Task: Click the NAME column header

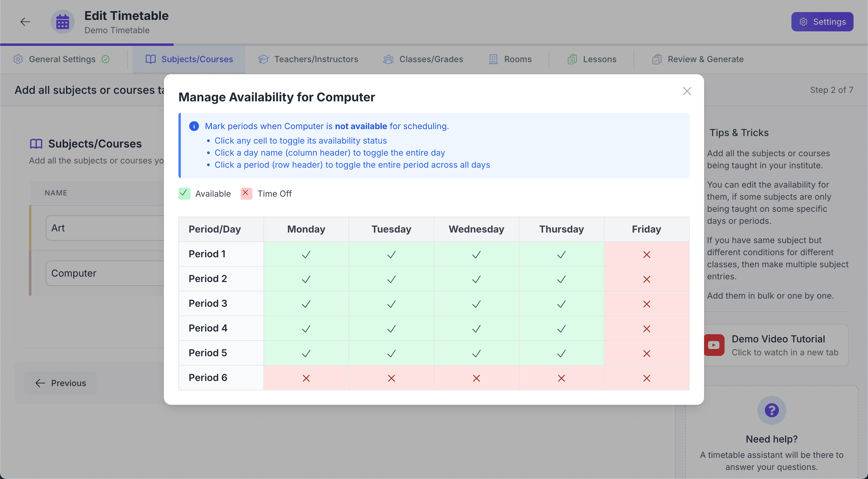Action: pyautogui.click(x=56, y=193)
